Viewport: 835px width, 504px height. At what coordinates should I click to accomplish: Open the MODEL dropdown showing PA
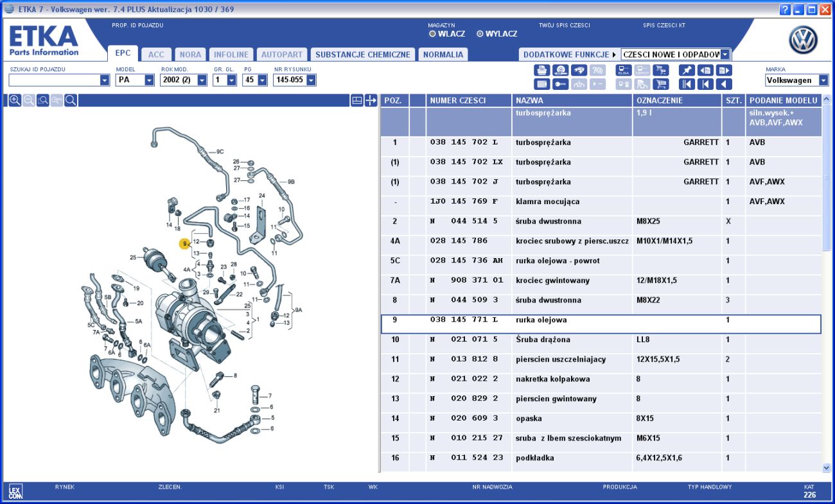coord(149,80)
